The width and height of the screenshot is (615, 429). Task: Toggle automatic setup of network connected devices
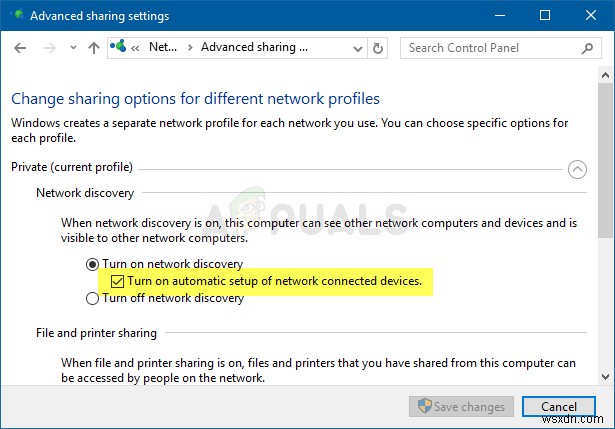118,282
